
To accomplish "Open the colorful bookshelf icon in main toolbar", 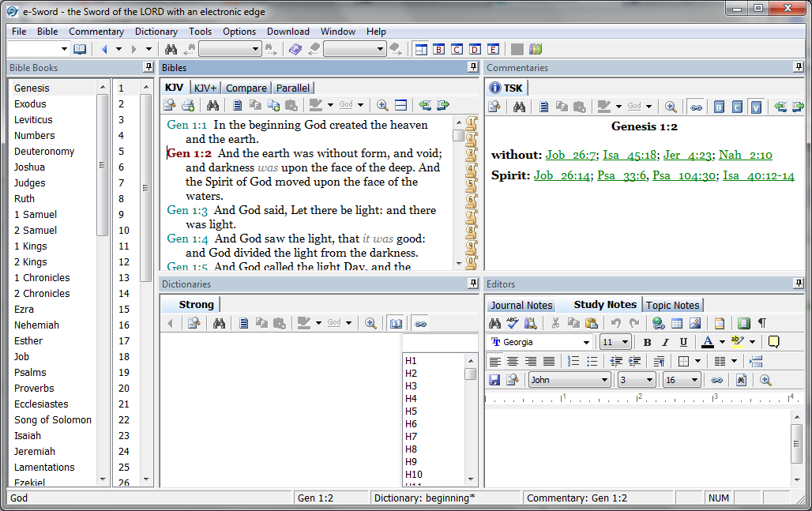I will pos(536,49).
